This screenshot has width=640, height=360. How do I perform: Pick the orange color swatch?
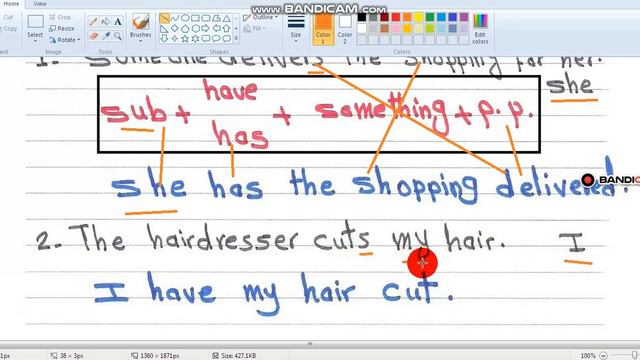[407, 17]
